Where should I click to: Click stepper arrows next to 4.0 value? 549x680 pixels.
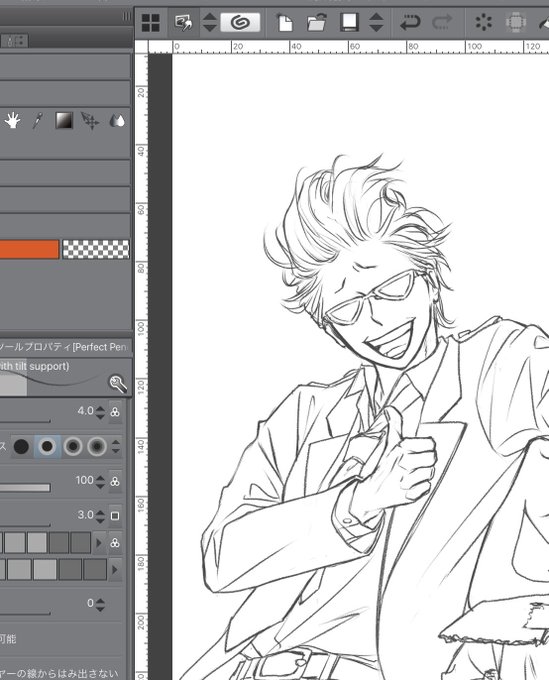click(100, 412)
